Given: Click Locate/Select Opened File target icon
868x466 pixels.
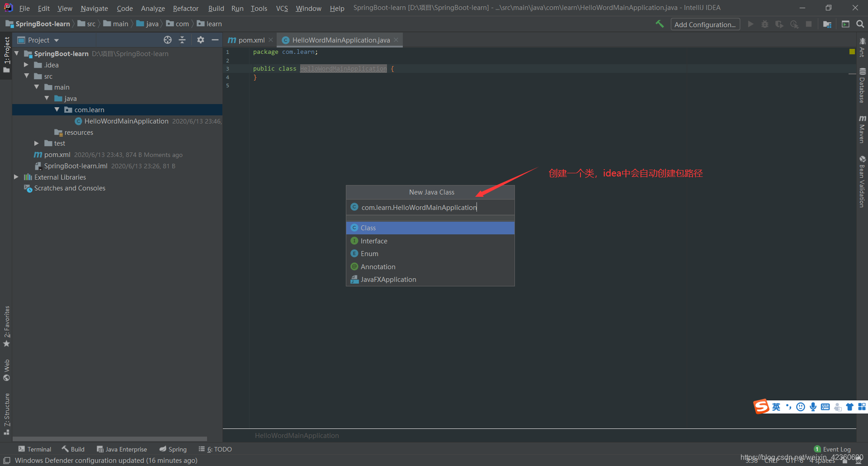Looking at the screenshot, I should 168,40.
